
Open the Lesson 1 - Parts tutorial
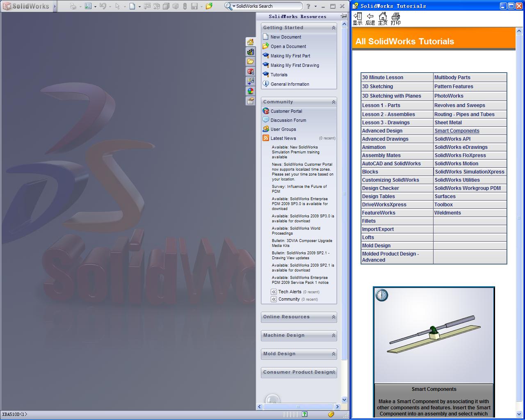coord(381,105)
